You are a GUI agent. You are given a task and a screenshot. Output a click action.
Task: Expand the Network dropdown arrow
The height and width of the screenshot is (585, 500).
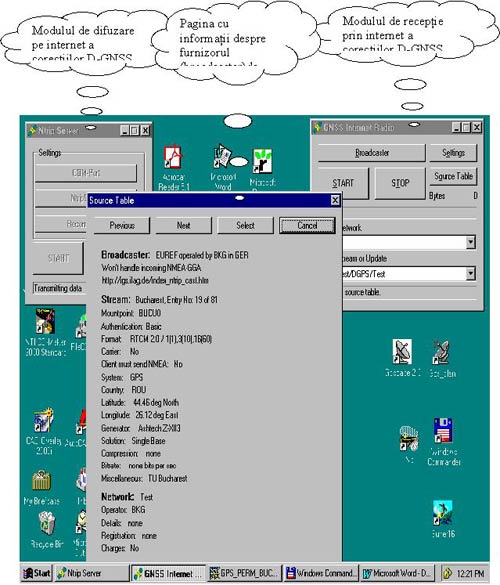click(471, 242)
